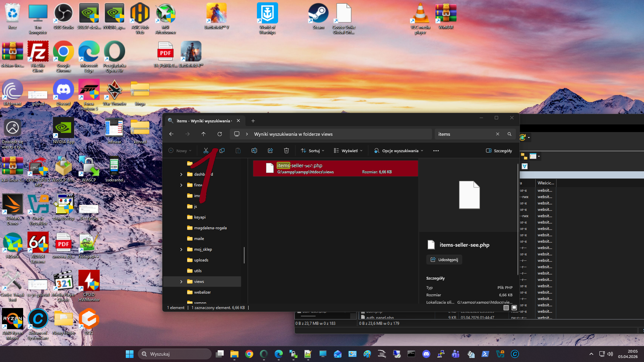644x362 pixels.
Task: Open a new Explorer tab with plus
Action: click(253, 121)
